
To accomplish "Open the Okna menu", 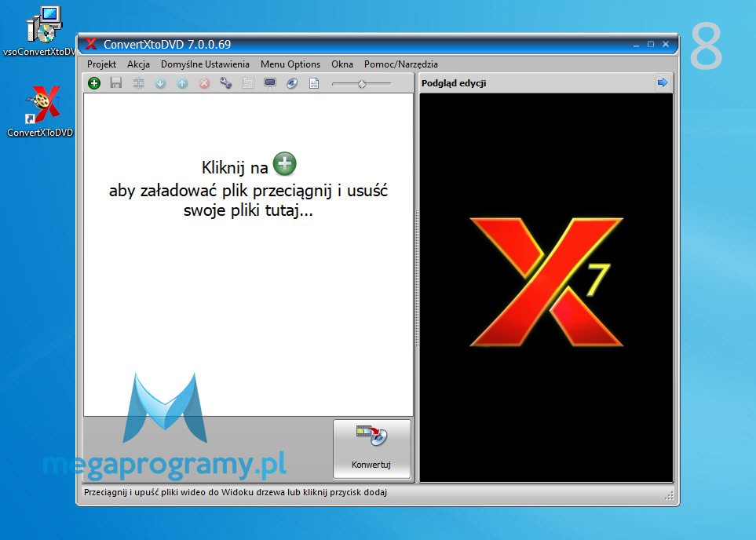I will (342, 64).
